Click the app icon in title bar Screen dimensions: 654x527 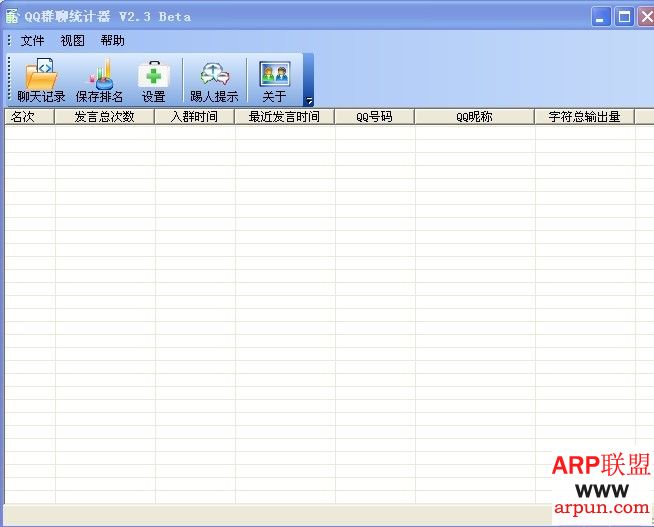coord(12,16)
